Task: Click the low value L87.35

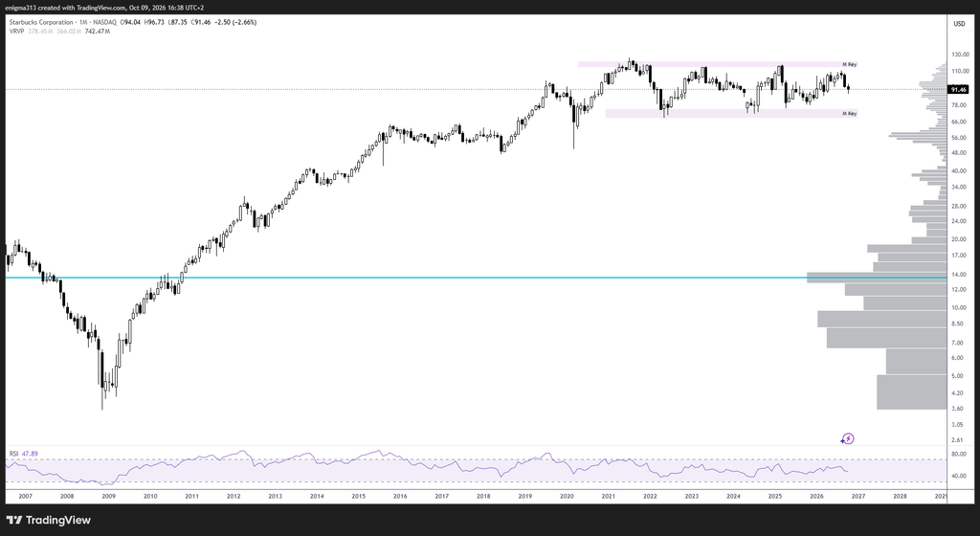Action: [x=177, y=22]
